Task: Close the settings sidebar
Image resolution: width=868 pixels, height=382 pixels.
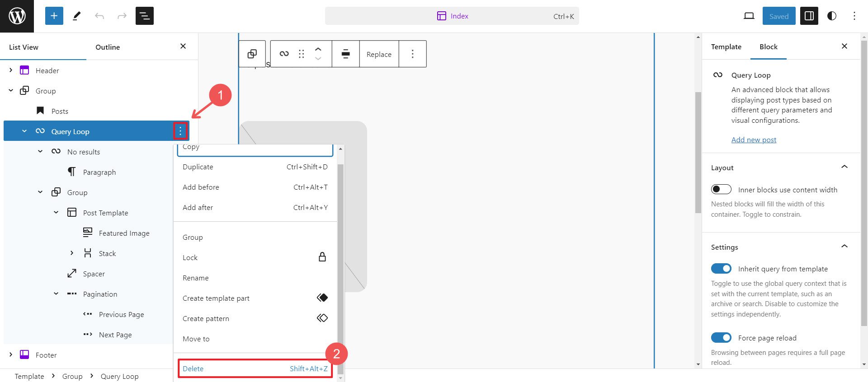Action: point(844,46)
